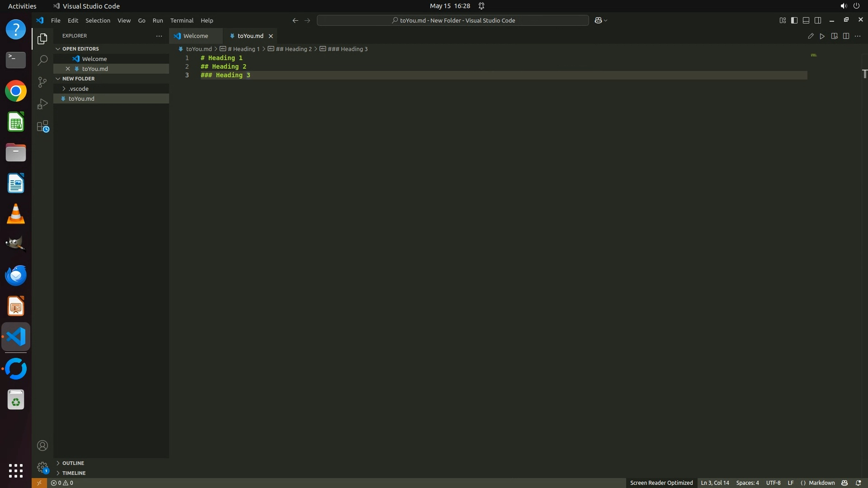Collapse the Open Editors section
868x488 pixels.
click(80, 49)
